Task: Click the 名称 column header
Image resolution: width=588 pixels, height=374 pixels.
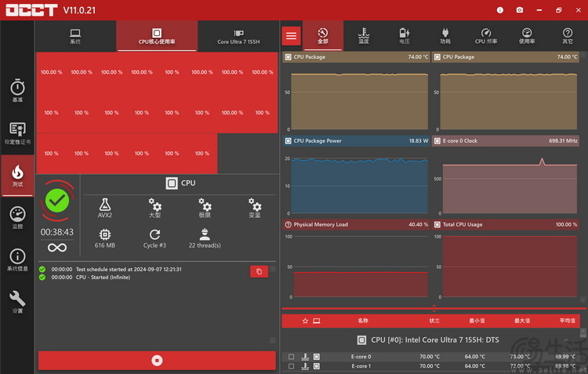Action: point(362,321)
